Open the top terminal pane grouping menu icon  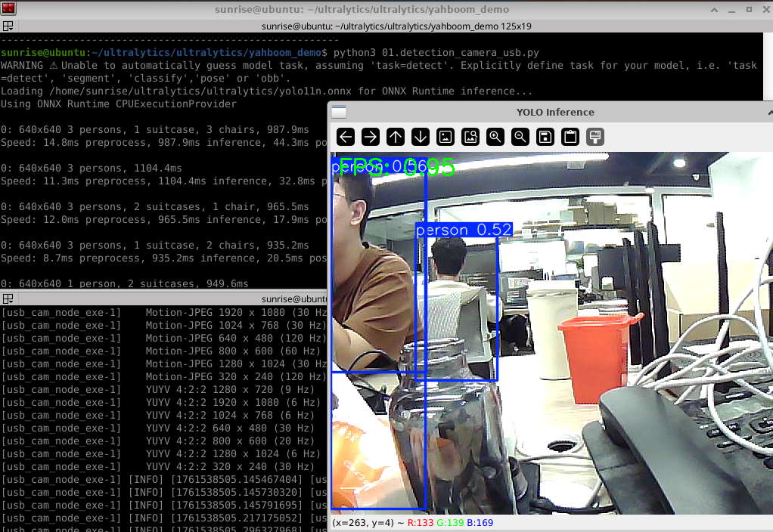click(8, 26)
